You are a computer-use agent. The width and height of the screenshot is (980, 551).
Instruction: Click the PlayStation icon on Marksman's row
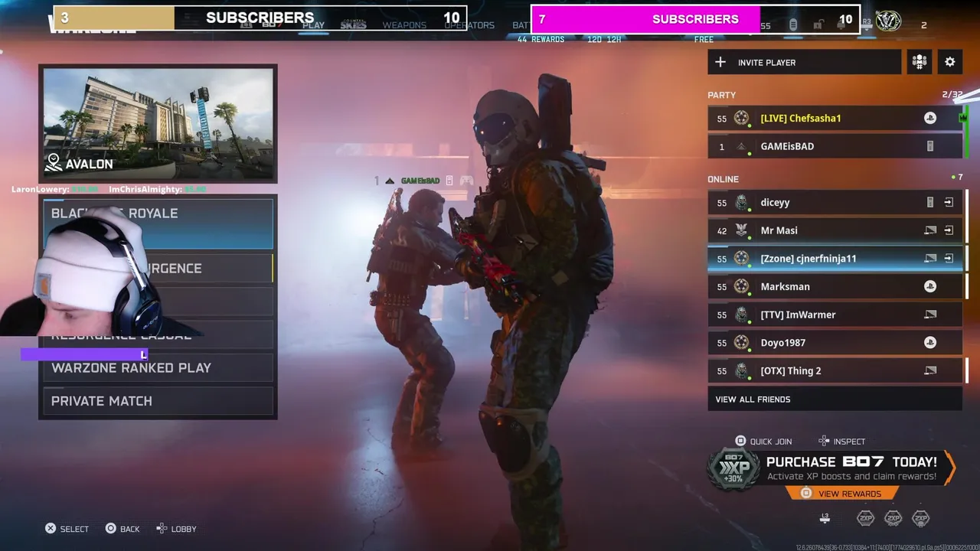tap(929, 286)
